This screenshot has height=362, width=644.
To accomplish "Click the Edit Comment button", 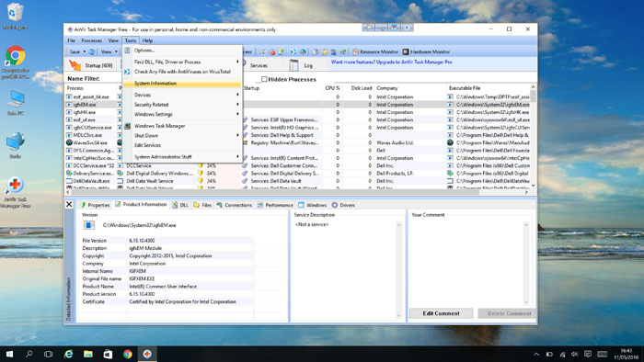I will point(441,313).
